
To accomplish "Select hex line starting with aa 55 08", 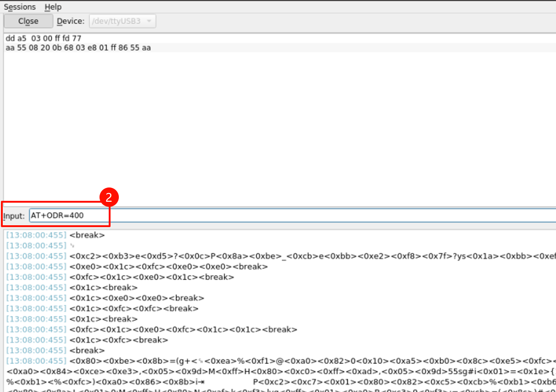I will pos(78,47).
